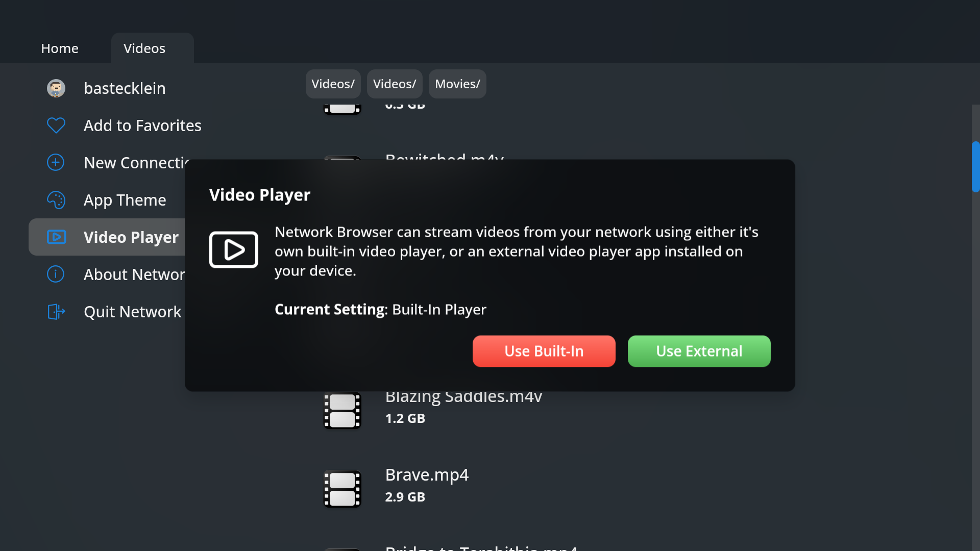Click Add to Favorites in the sidebar
The image size is (980, 551).
[x=142, y=125]
